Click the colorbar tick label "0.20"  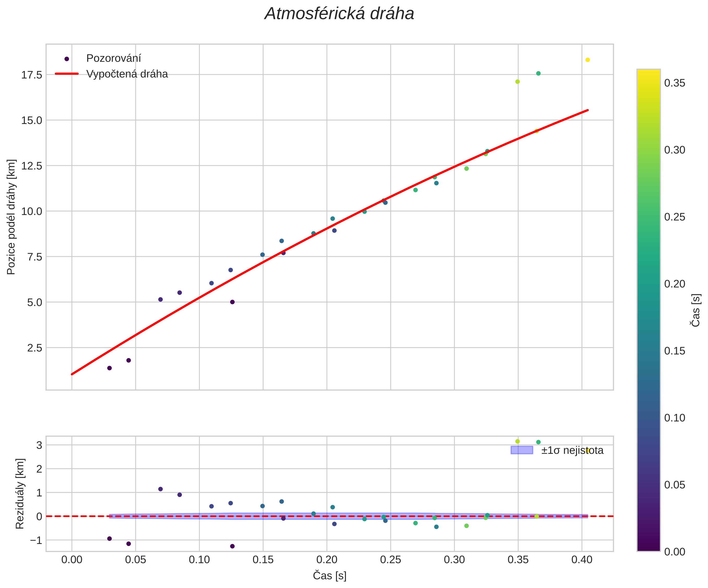click(675, 284)
